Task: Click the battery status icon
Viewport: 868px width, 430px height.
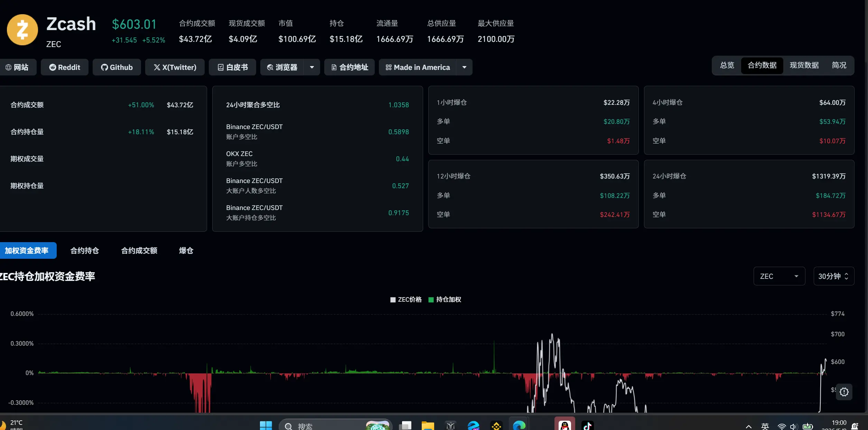Action: point(808,427)
